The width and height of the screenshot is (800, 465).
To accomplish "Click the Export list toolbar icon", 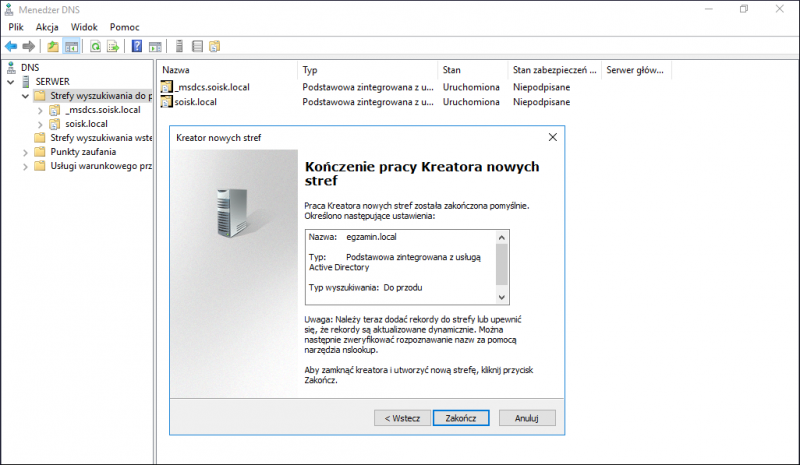I will tap(113, 46).
